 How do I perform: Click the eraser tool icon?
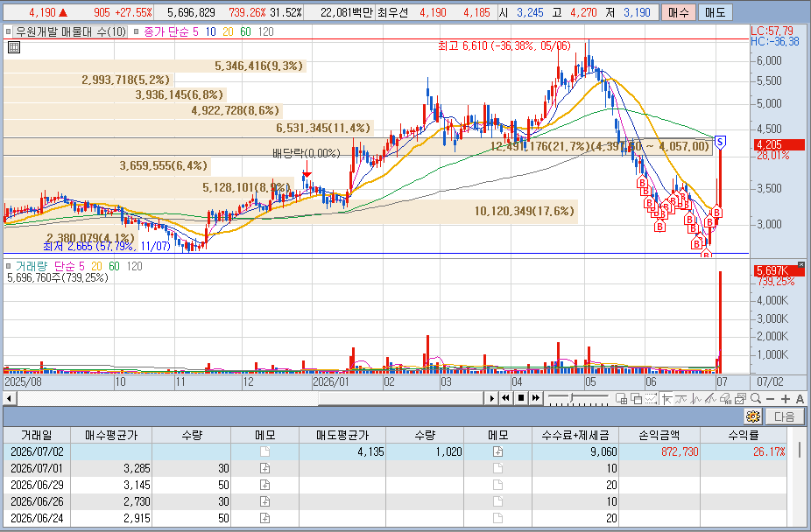[x=726, y=399]
